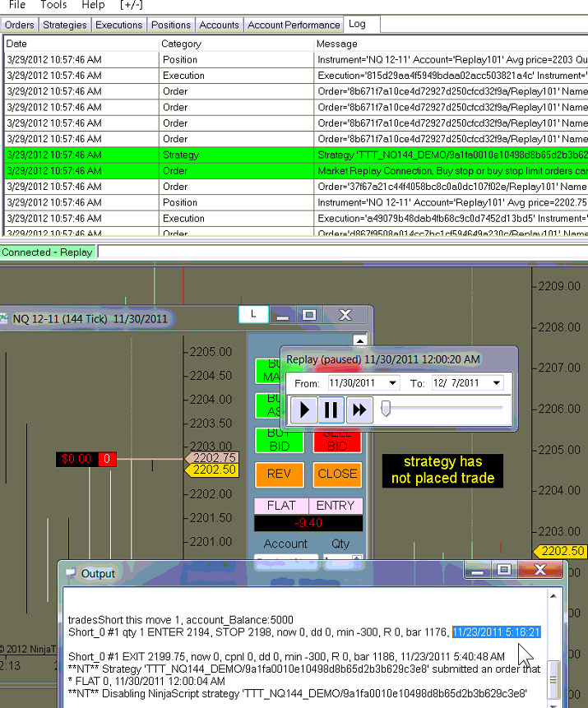
Task: Sort log by Date column header
Action: point(81,44)
